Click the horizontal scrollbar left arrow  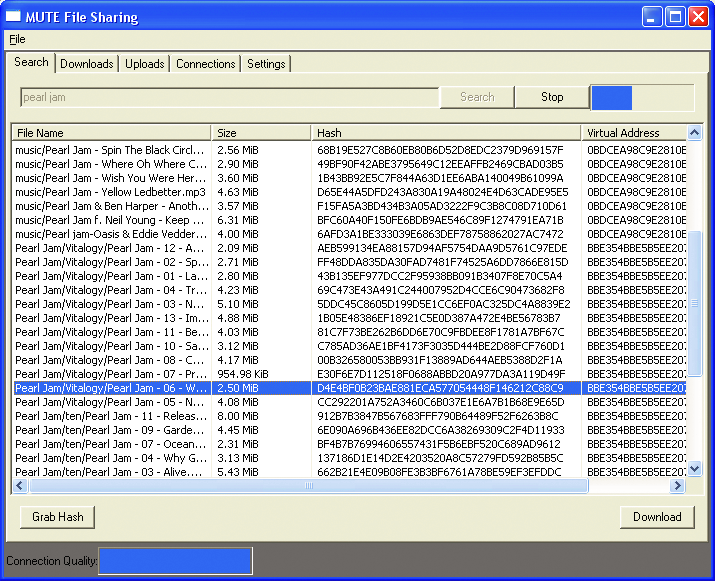tap(20, 486)
